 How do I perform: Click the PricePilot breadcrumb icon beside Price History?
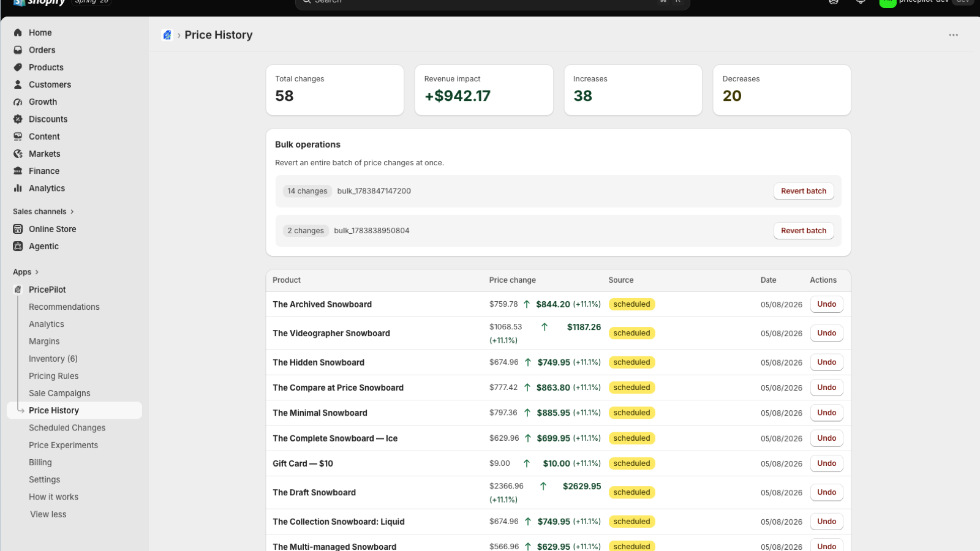167,35
